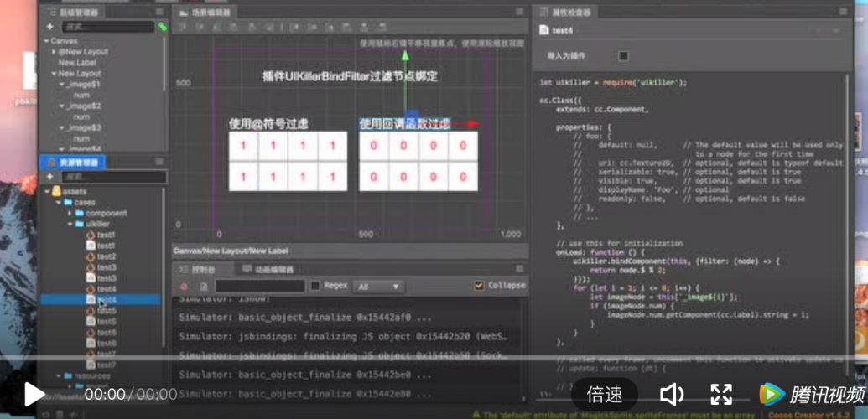Collapse the _image$3 node

coord(61,128)
